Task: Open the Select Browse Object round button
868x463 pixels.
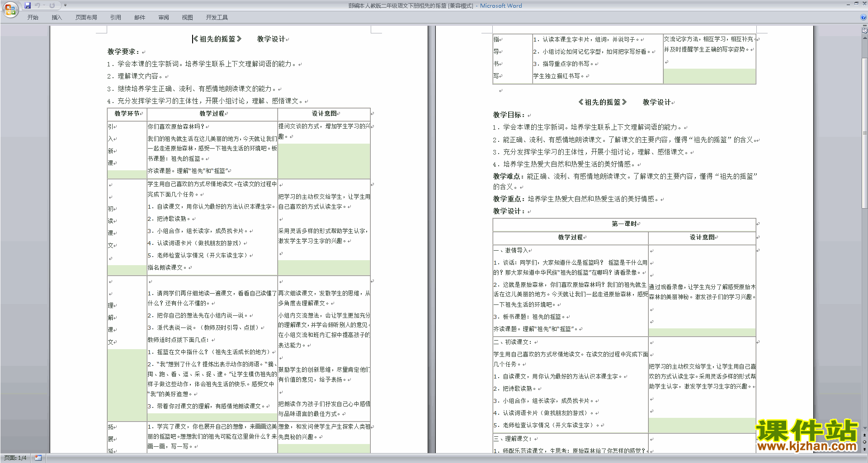Action: [x=865, y=442]
